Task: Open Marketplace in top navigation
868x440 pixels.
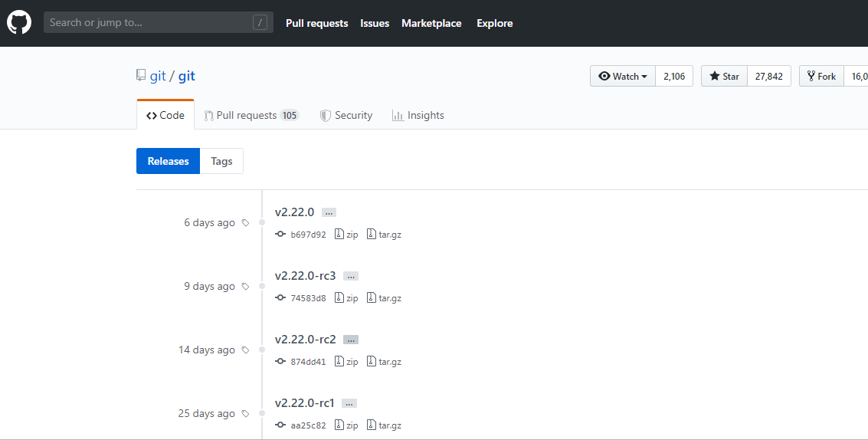Action: point(431,23)
